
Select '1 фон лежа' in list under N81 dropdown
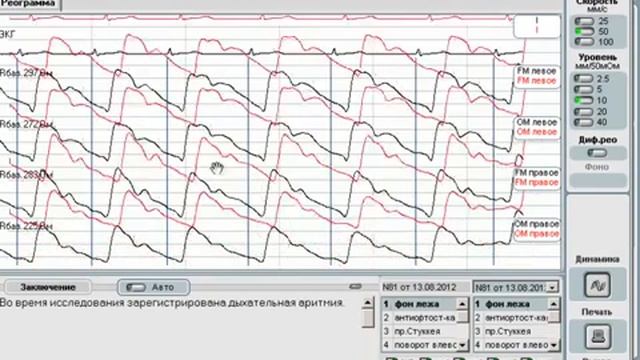coord(511,304)
